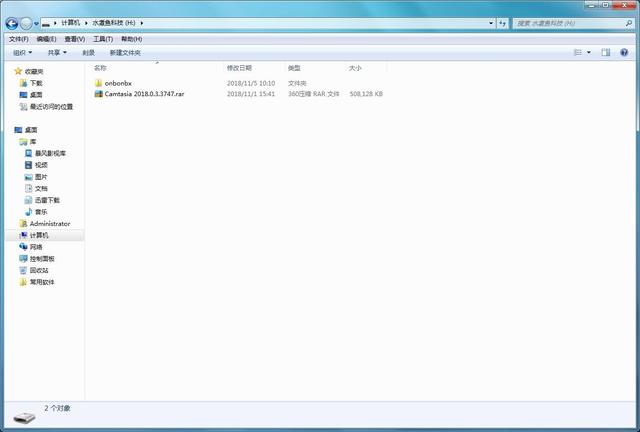Open the 文件(F) menu
The width and height of the screenshot is (640, 432).
point(18,39)
